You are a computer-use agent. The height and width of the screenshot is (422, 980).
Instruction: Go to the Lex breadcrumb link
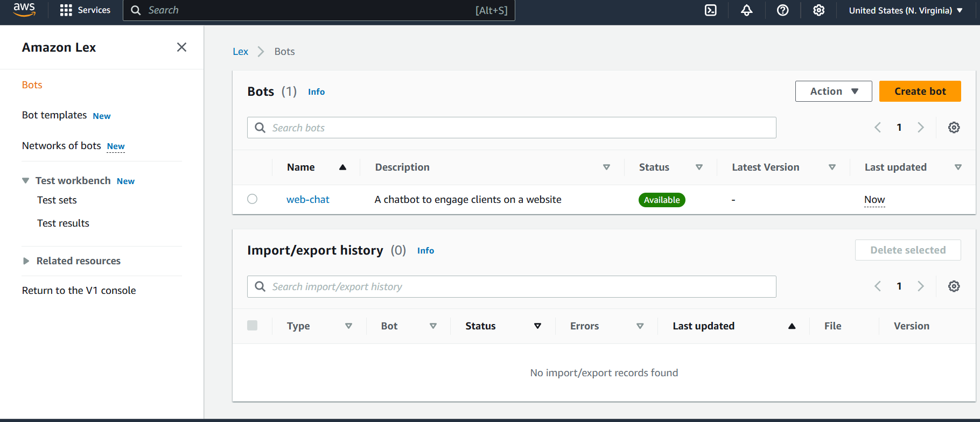(240, 52)
